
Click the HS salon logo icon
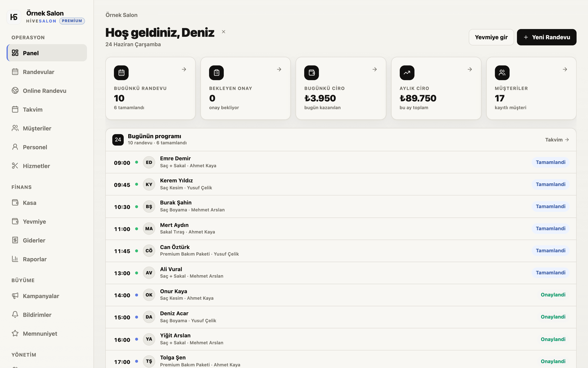[14, 17]
